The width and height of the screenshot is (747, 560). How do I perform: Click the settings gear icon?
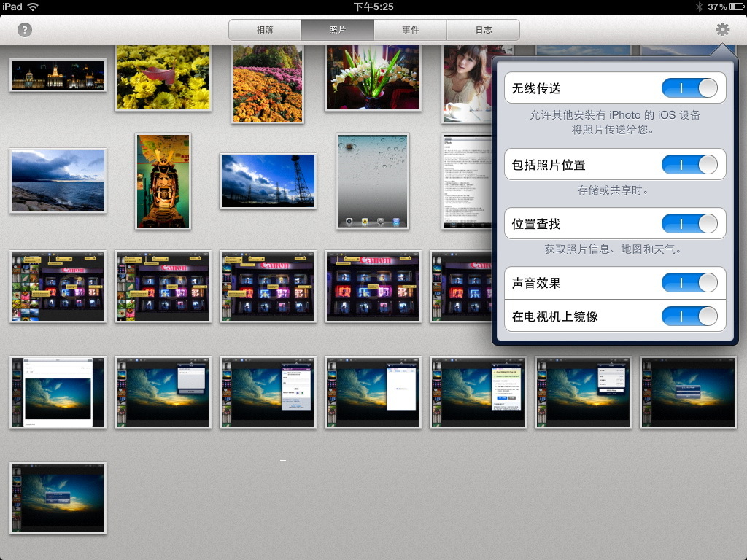point(722,30)
